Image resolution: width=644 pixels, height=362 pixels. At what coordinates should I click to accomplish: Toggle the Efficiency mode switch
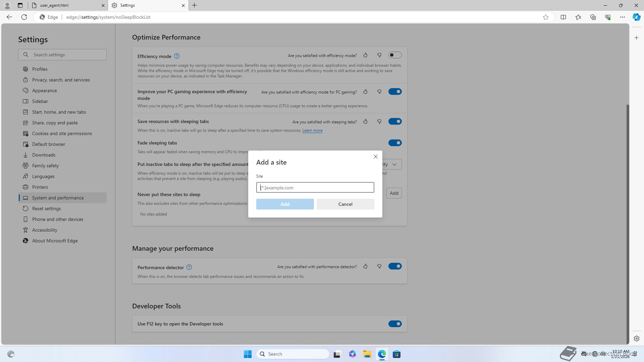coord(395,55)
